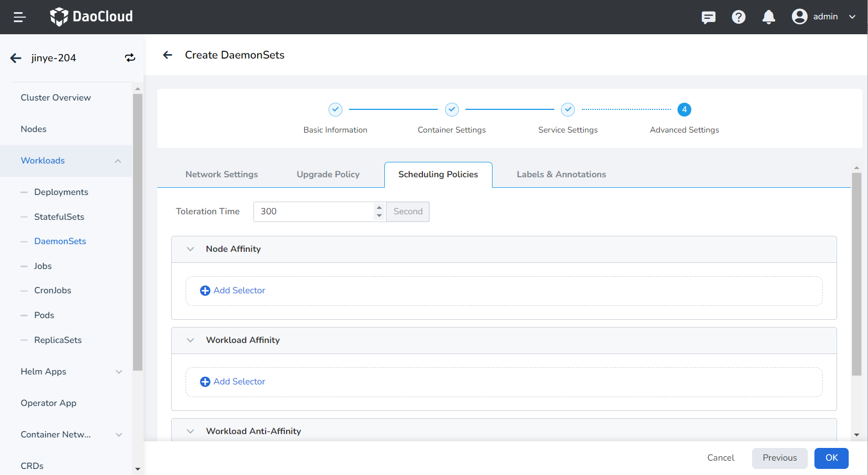Click the help question mark icon
868x475 pixels.
738,17
